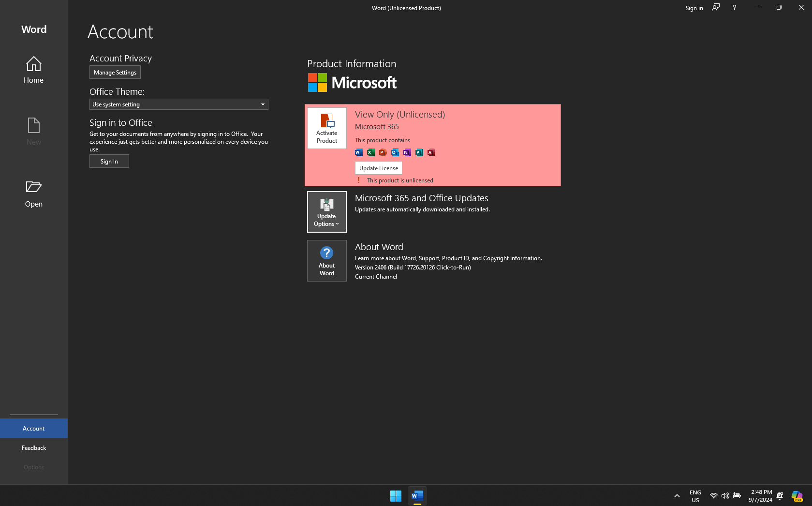Open the Feedback section in the sidebar

(33, 447)
